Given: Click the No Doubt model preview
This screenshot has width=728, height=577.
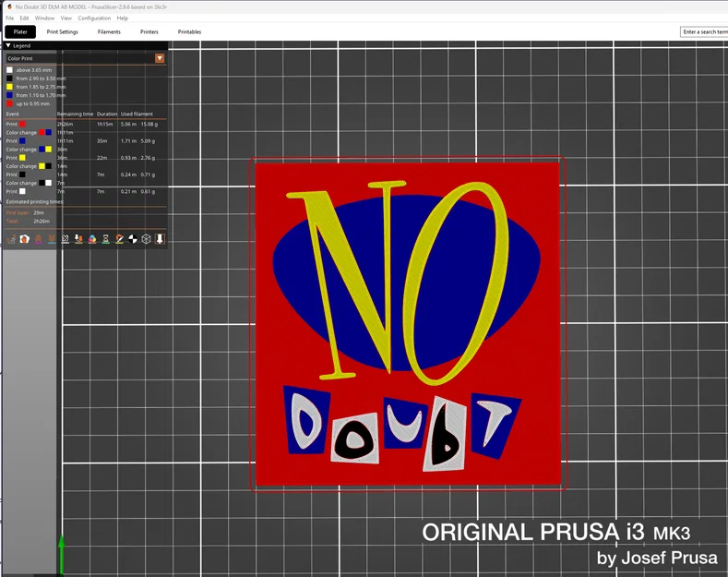Looking at the screenshot, I should click(408, 323).
